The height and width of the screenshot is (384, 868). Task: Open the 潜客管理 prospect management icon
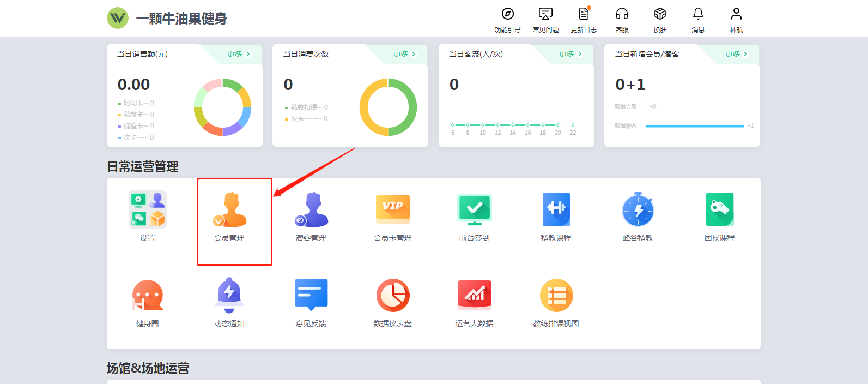(x=311, y=210)
